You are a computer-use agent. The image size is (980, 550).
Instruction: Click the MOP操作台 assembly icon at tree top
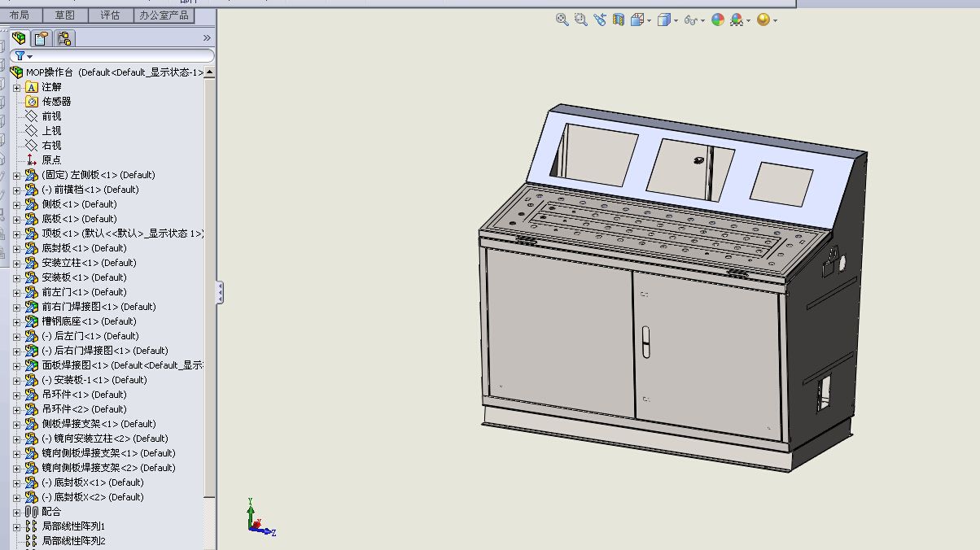(x=16, y=72)
